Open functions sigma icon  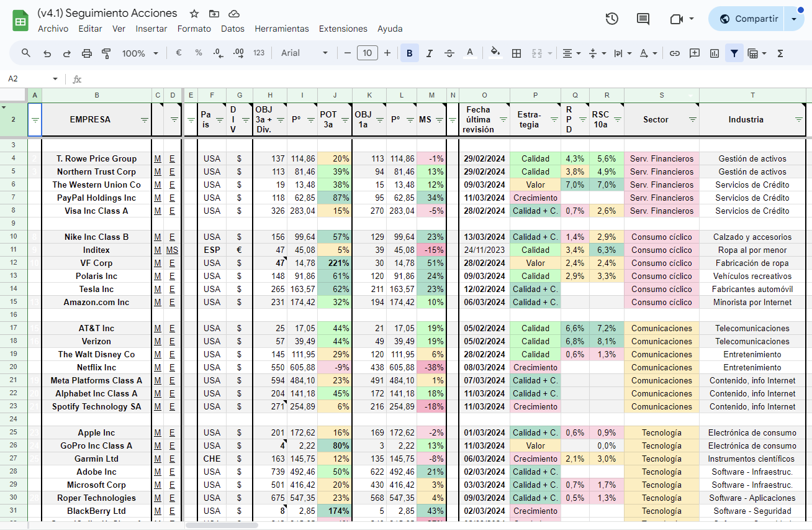tap(780, 53)
